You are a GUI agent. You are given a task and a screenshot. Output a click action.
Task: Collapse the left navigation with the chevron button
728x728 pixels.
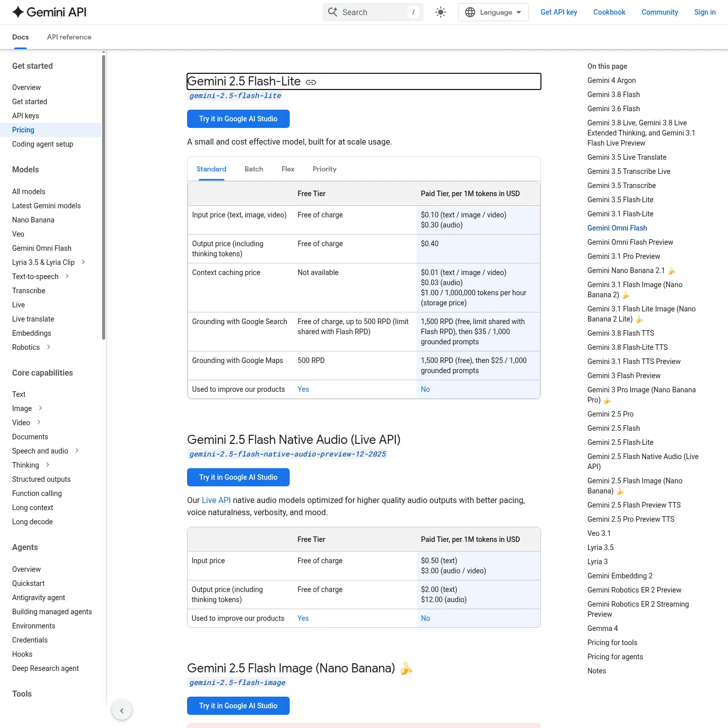pos(122,710)
